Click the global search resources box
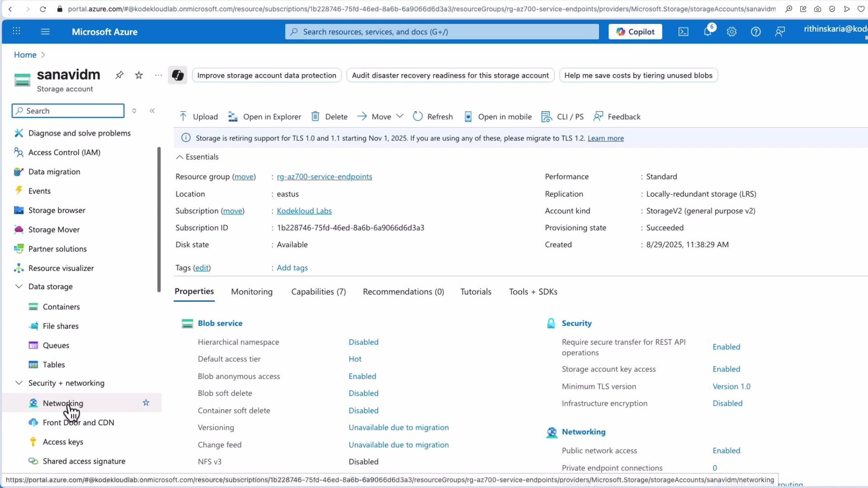868x488 pixels. 442,32
